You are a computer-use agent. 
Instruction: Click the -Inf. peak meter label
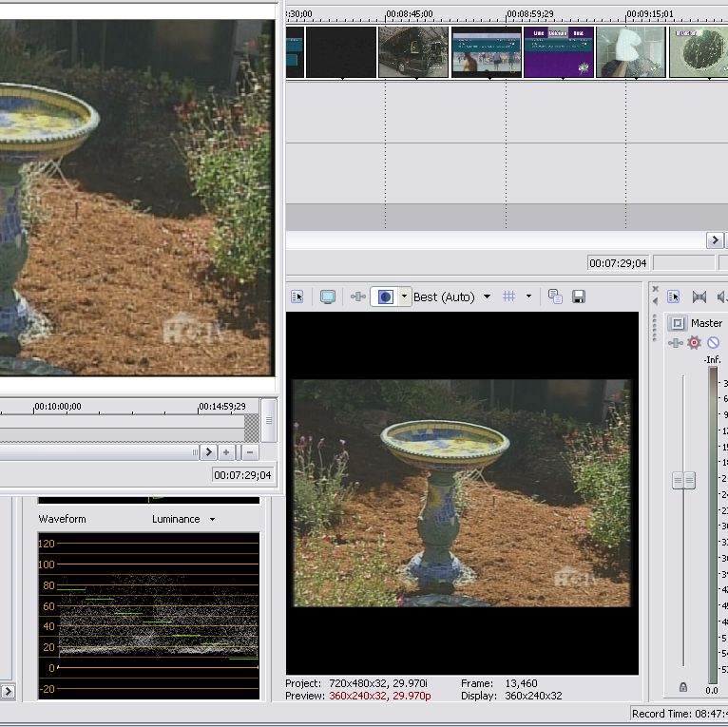click(x=713, y=360)
